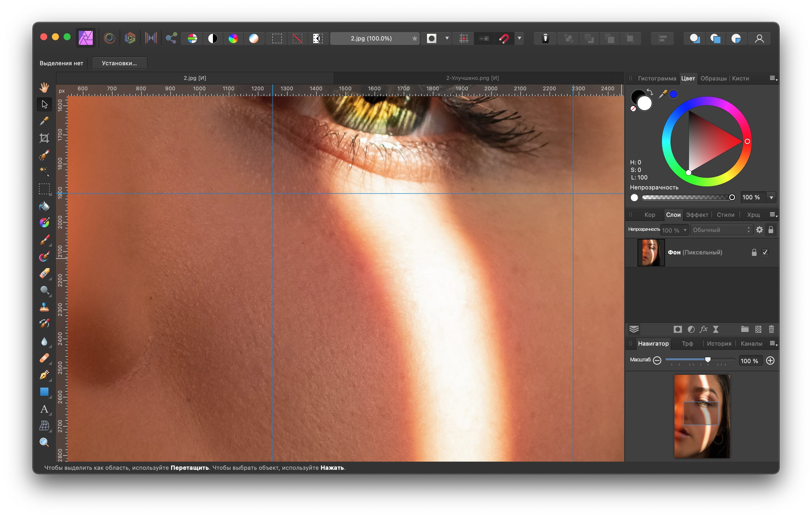
Task: Toggle lock on Фон layer row
Action: point(754,252)
